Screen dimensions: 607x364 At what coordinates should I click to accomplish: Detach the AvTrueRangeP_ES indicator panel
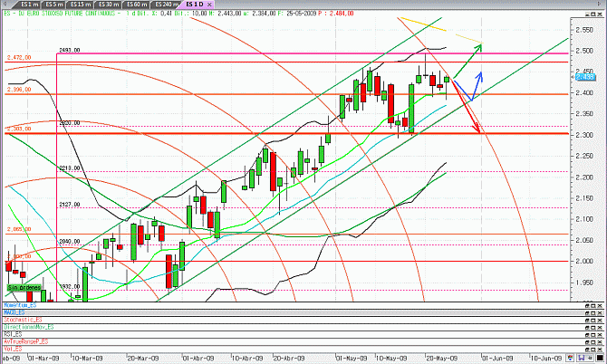pos(587,342)
